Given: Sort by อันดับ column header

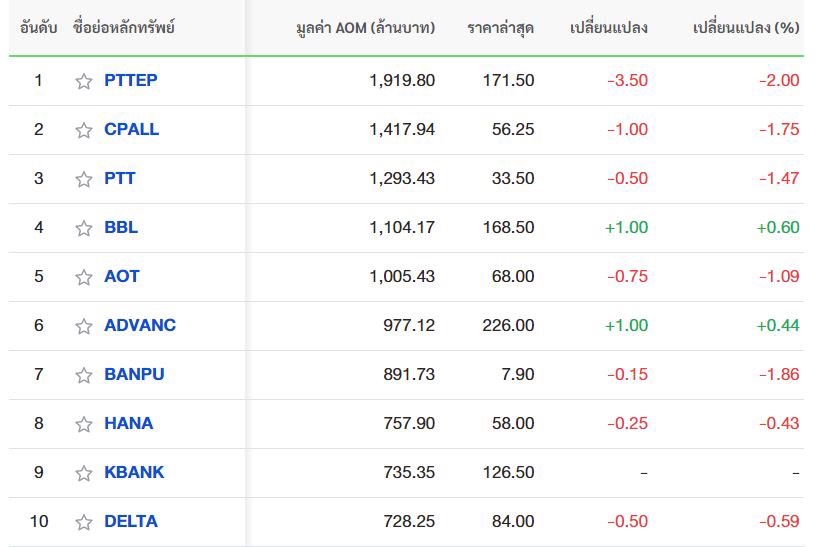Looking at the screenshot, I should tap(38, 27).
